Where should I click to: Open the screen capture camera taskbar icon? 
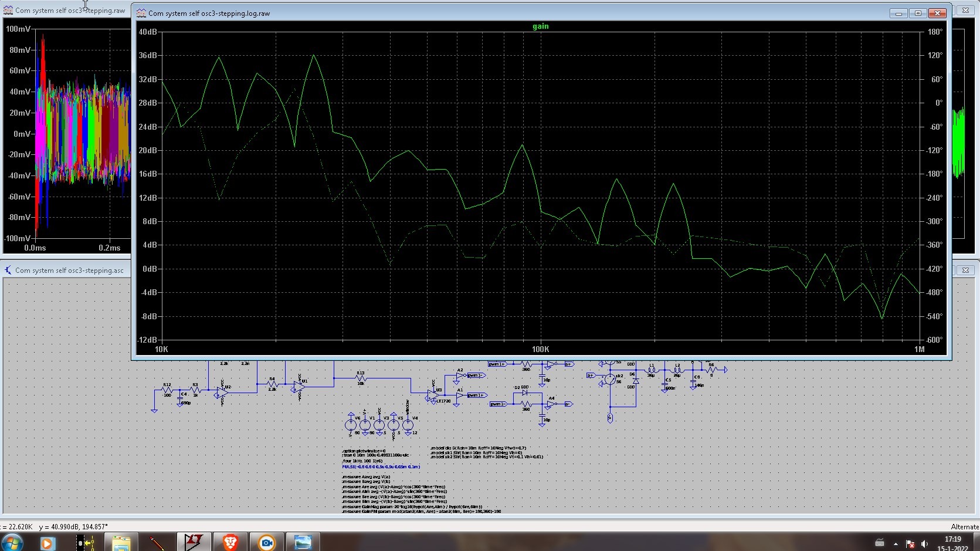coord(267,543)
